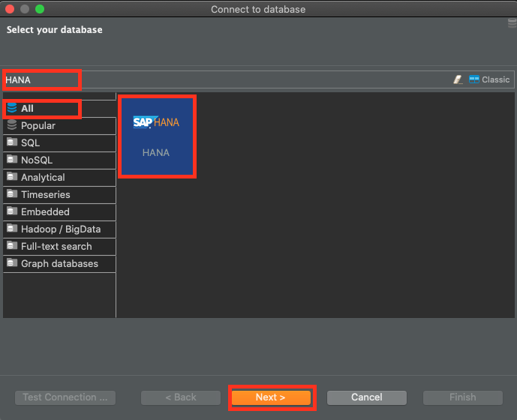Select the All category
This screenshot has width=517, height=420.
[x=59, y=109]
